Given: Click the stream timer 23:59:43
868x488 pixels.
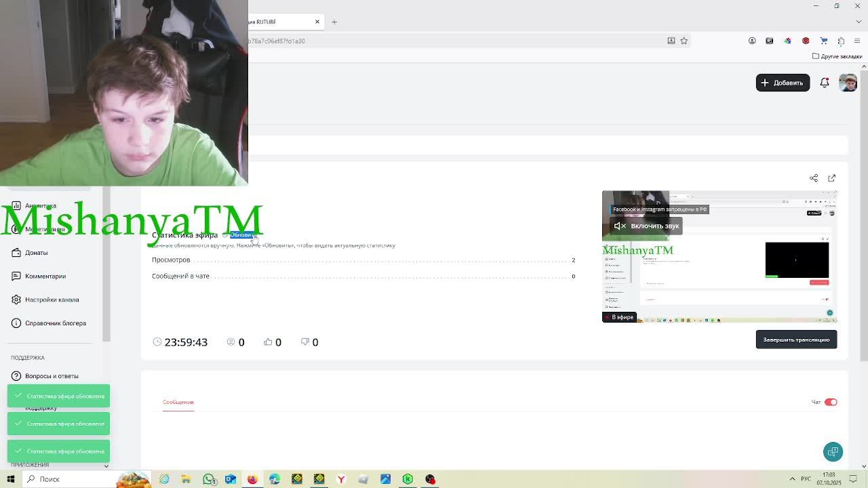Looking at the screenshot, I should point(180,342).
